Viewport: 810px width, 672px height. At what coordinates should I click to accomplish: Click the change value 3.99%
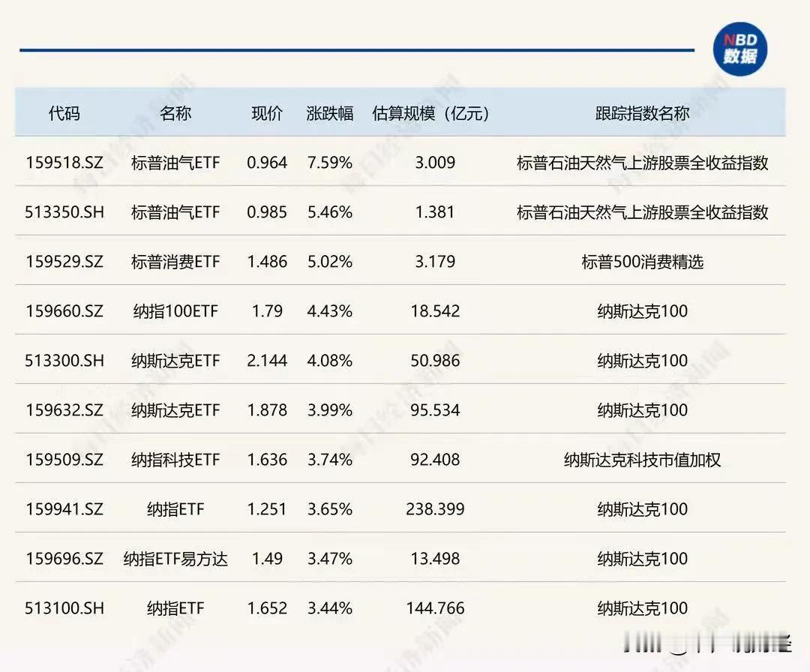click(x=329, y=410)
